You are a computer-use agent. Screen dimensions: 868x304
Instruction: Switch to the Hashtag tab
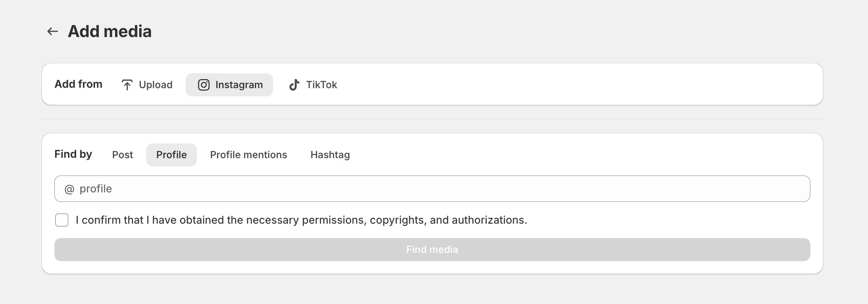[x=330, y=155]
